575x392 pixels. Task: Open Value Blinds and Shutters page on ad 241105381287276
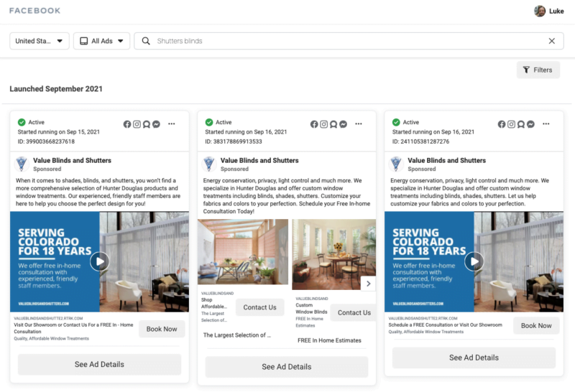pos(446,161)
